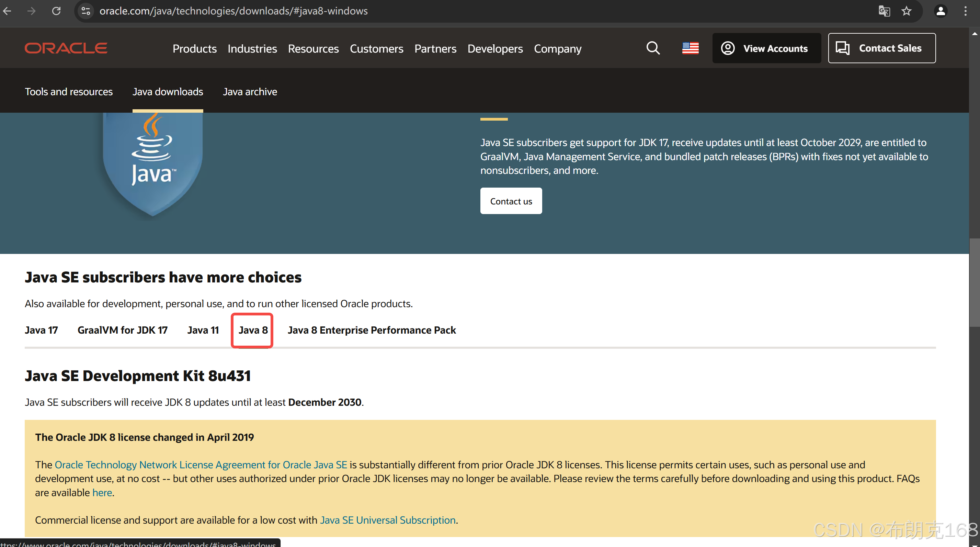Click the translate page icon

(x=884, y=11)
